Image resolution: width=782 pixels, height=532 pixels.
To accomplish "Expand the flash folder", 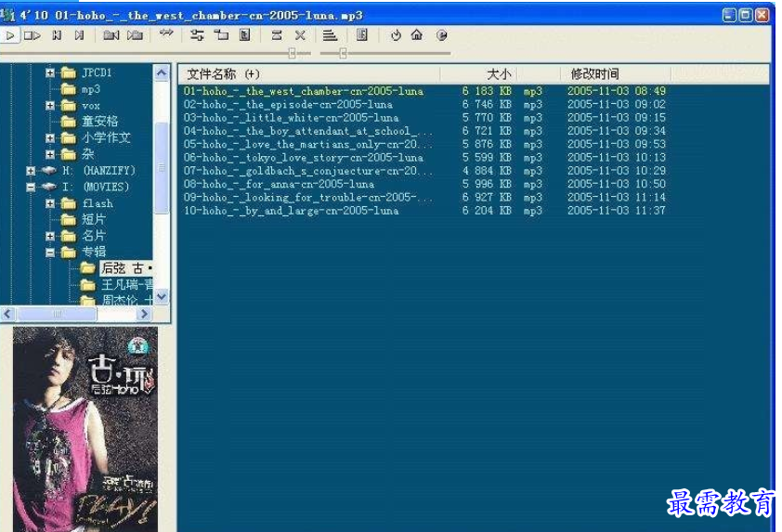I will click(x=50, y=203).
